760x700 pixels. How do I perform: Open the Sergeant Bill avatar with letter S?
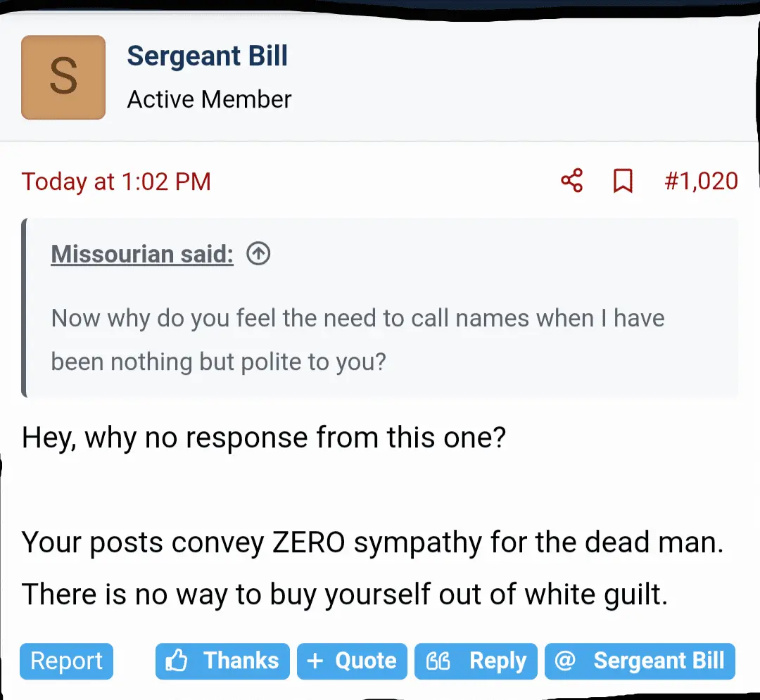pos(63,77)
